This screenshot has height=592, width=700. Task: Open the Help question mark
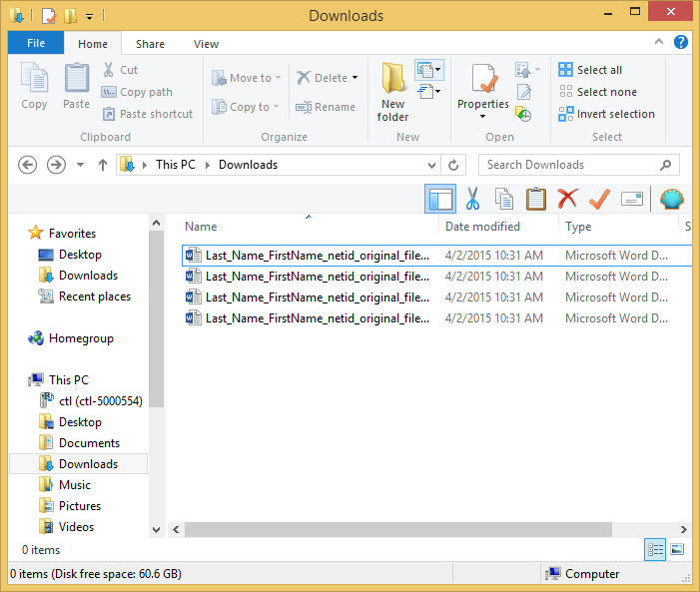click(x=680, y=42)
